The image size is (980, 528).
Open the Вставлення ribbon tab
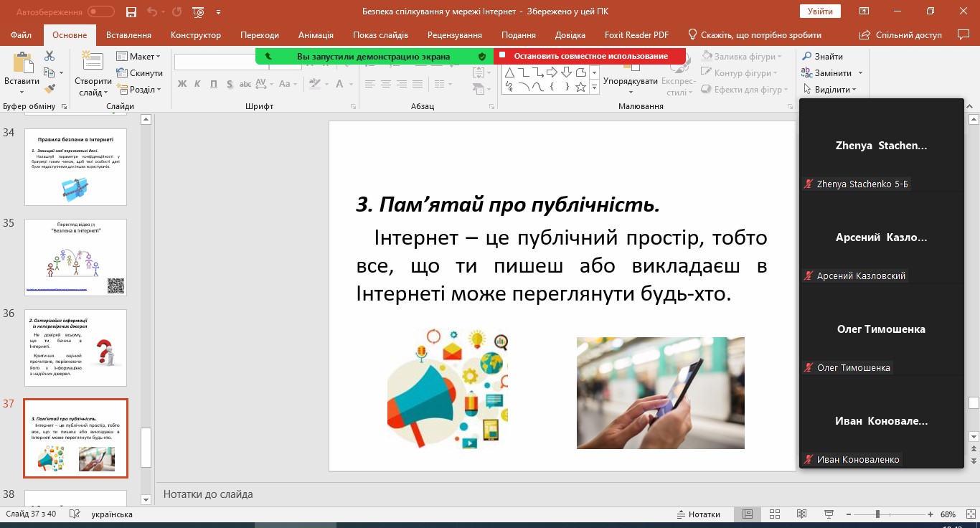(128, 35)
